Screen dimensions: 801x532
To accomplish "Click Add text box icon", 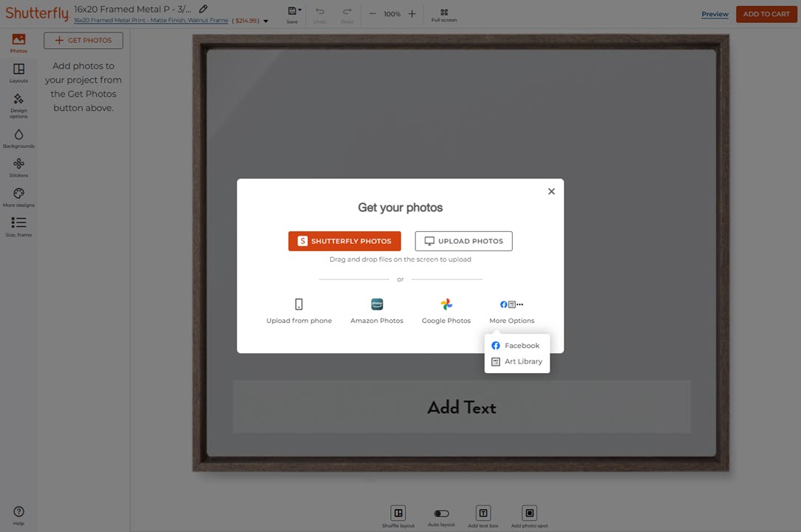I will pyautogui.click(x=483, y=516).
